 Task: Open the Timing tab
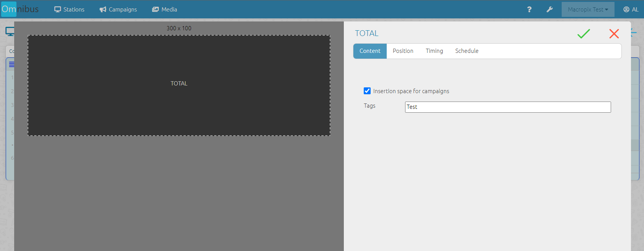[x=434, y=51]
